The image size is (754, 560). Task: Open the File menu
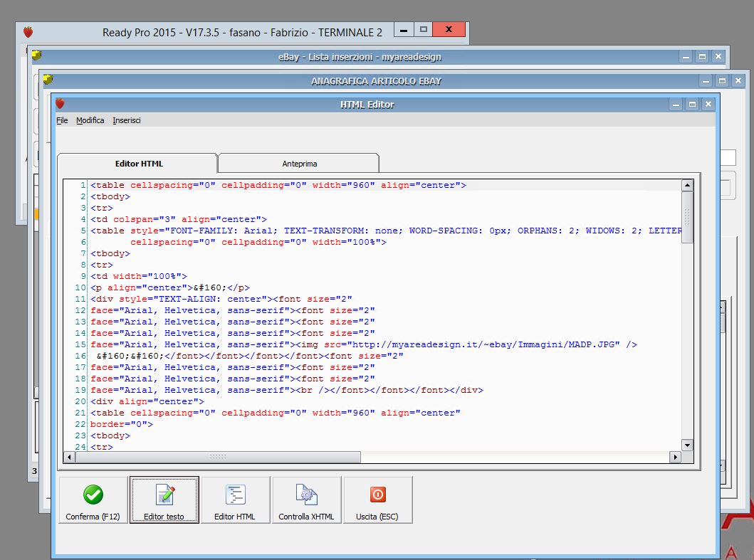(x=62, y=120)
